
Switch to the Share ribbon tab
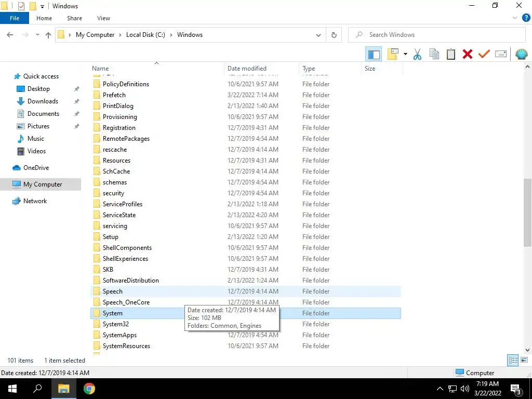coord(74,18)
